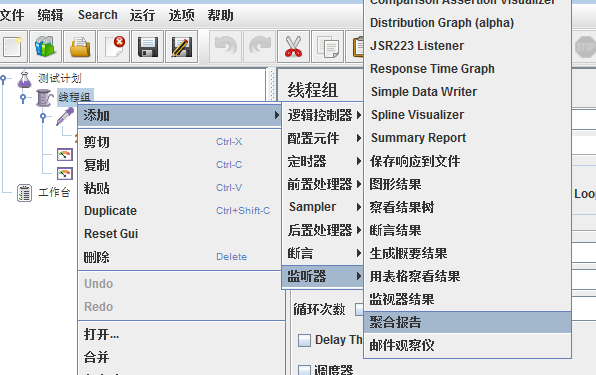Expand the Sampler submenu
The width and height of the screenshot is (596, 375).
point(323,207)
